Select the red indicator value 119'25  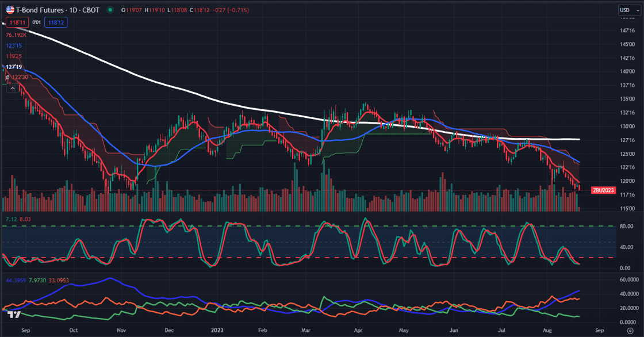(14, 56)
